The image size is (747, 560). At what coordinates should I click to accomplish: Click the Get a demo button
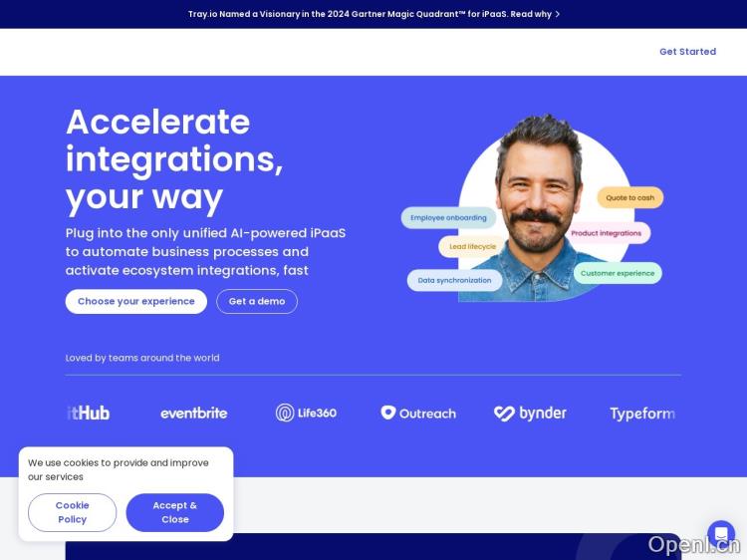[x=257, y=301]
